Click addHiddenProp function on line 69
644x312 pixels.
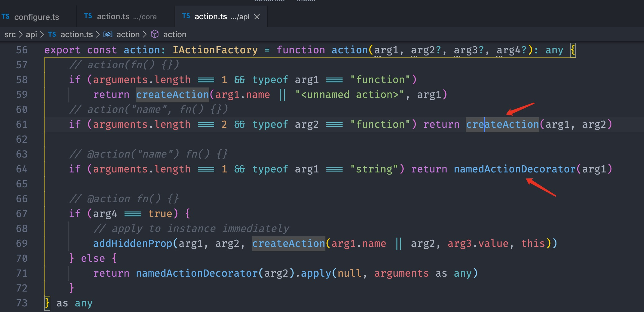coord(133,243)
